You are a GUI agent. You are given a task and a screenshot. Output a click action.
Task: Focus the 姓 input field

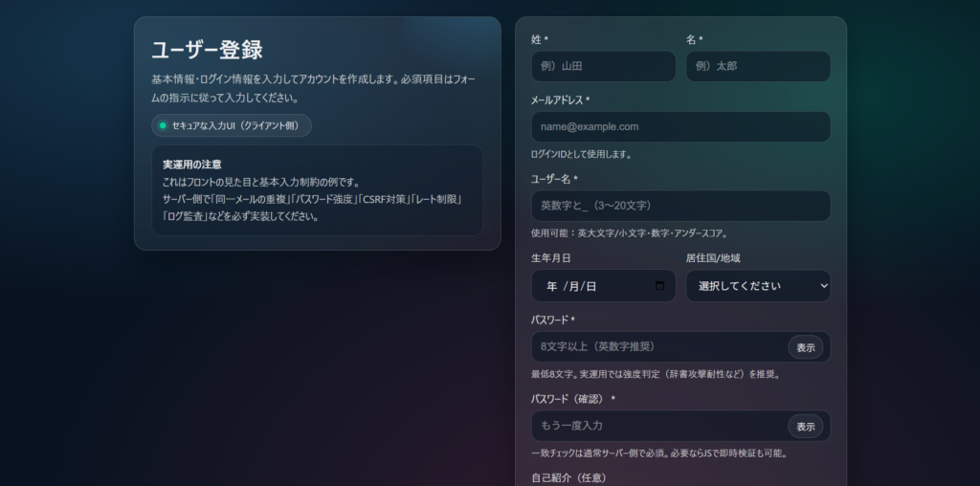coord(603,66)
